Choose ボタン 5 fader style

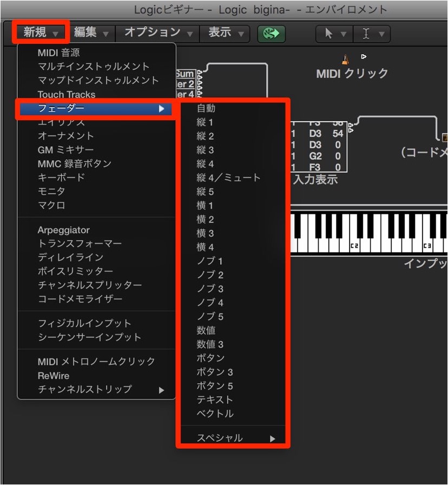233,386
